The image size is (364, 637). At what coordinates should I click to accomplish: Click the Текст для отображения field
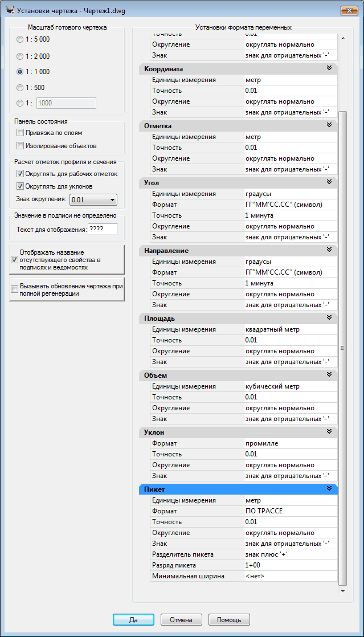click(x=103, y=229)
